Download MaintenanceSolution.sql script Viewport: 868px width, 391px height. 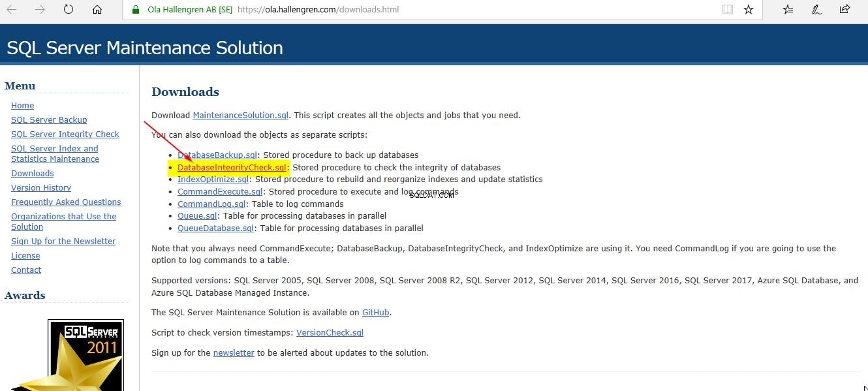tap(241, 116)
